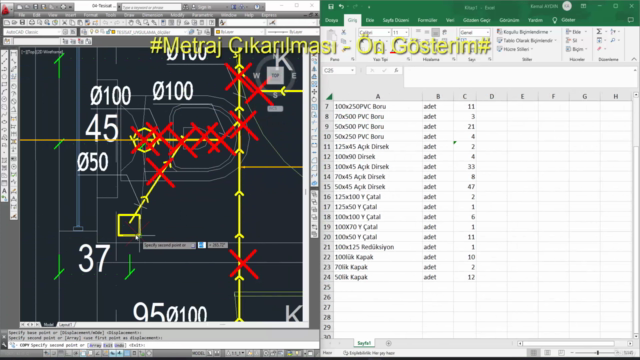The image size is (640, 360).
Task: Click in AutoCAD keyword search field
Action: click(x=151, y=7)
